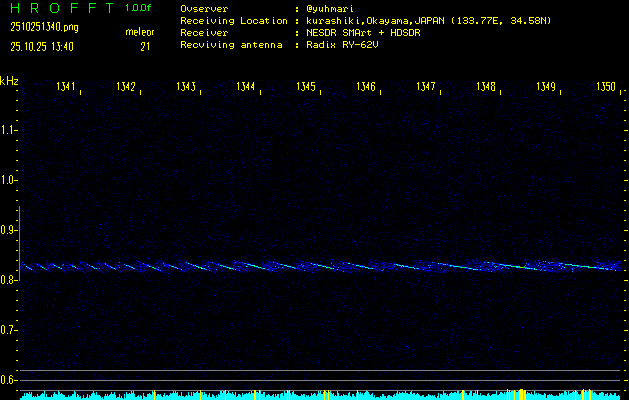Click the 1.1 frequency axis label
This screenshot has width=629, height=400.
click(9, 130)
